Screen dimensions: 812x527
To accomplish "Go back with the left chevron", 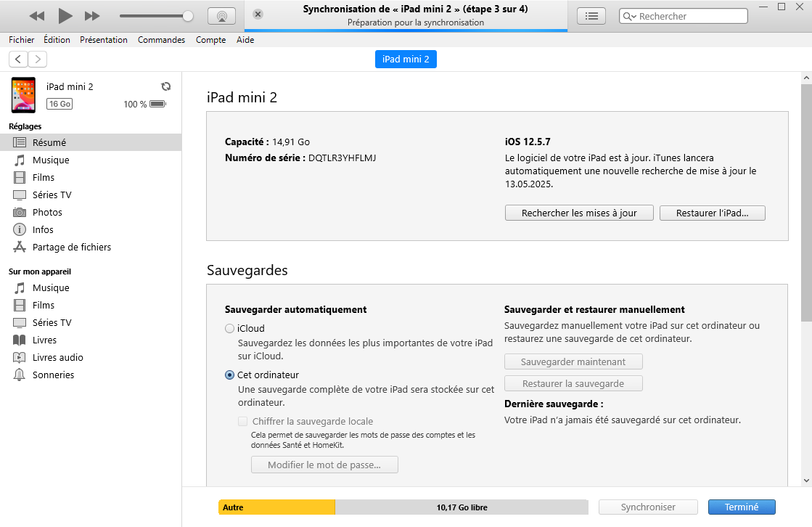I will point(18,59).
